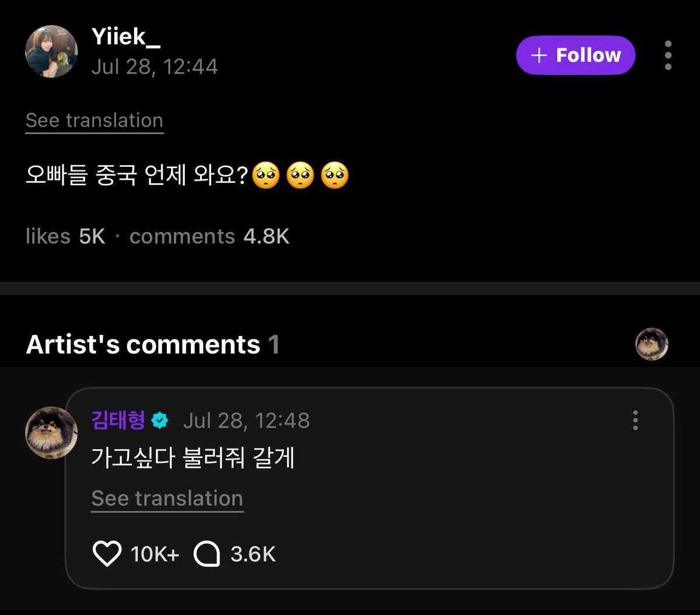Open three-dot menu on 김태형's comment

pyautogui.click(x=635, y=420)
